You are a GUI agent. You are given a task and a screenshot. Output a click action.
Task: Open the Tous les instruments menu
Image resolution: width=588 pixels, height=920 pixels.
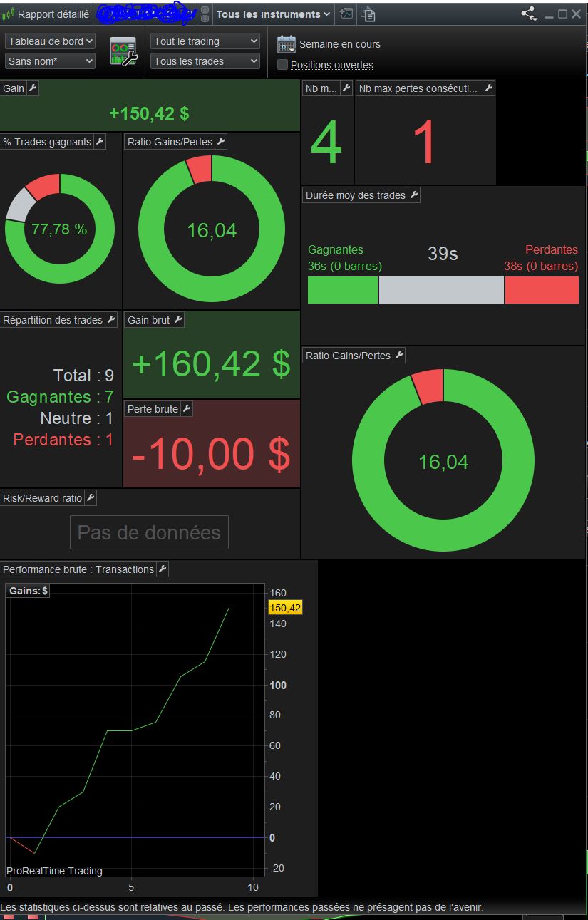[x=273, y=14]
